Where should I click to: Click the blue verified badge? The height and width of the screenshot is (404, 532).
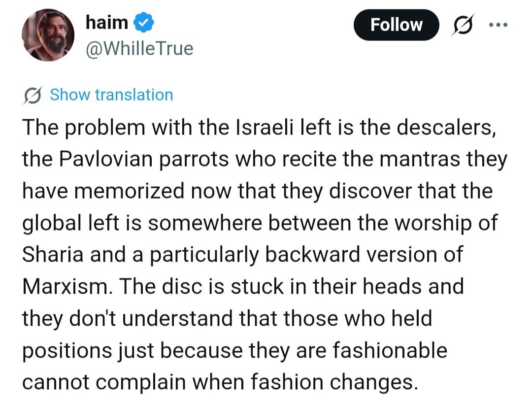145,23
